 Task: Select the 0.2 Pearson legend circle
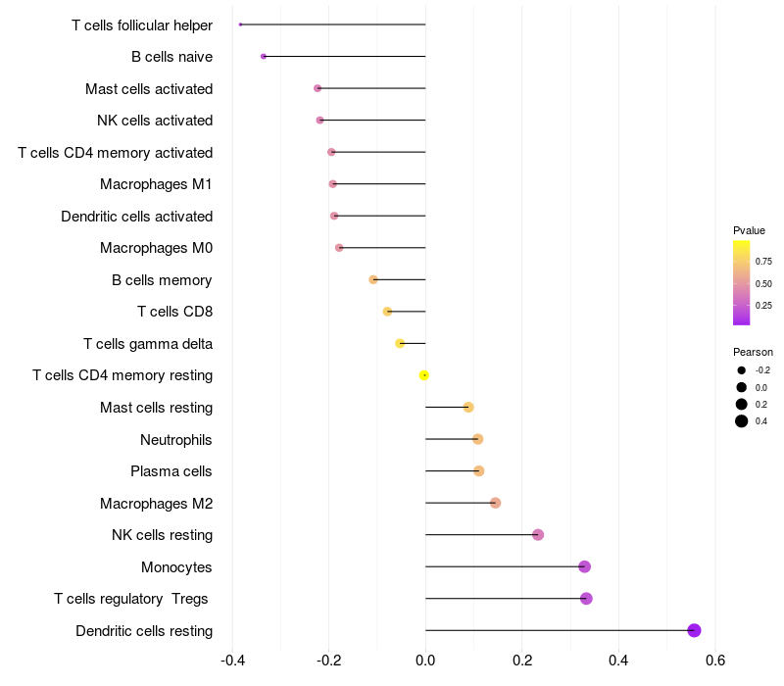[x=742, y=404]
